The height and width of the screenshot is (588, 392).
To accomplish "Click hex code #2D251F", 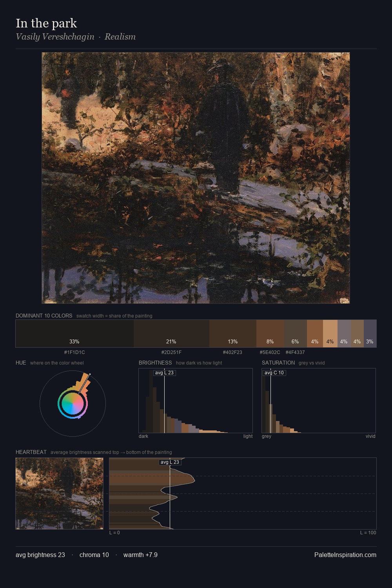I will [x=171, y=352].
